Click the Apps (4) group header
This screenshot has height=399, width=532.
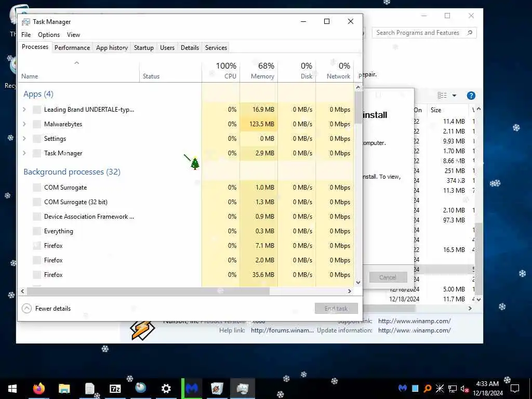(38, 94)
